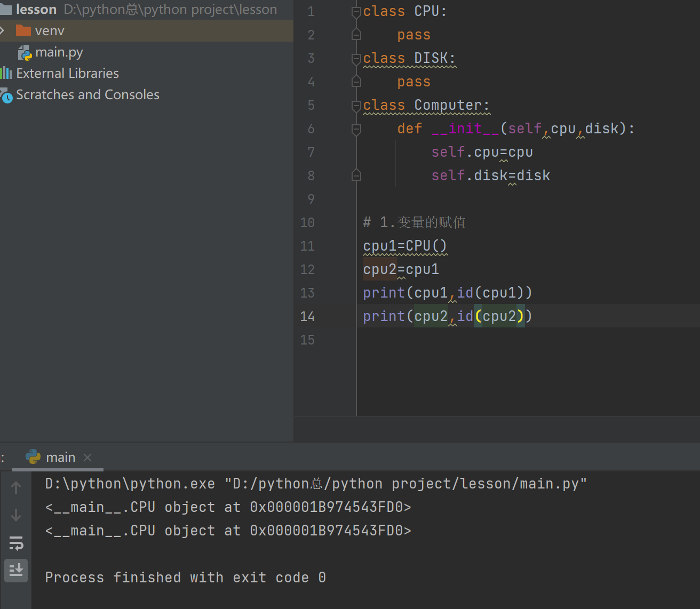700x609 pixels.
Task: Click line number 14 in gutter
Action: [x=307, y=317]
